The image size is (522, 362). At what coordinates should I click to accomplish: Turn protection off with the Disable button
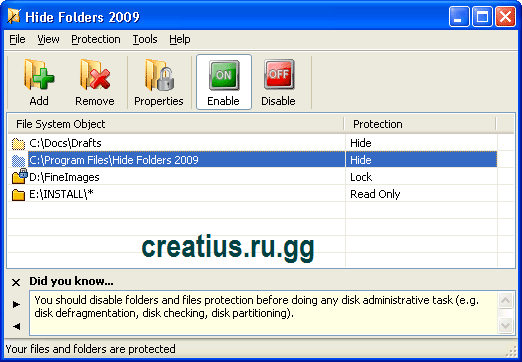pyautogui.click(x=278, y=82)
